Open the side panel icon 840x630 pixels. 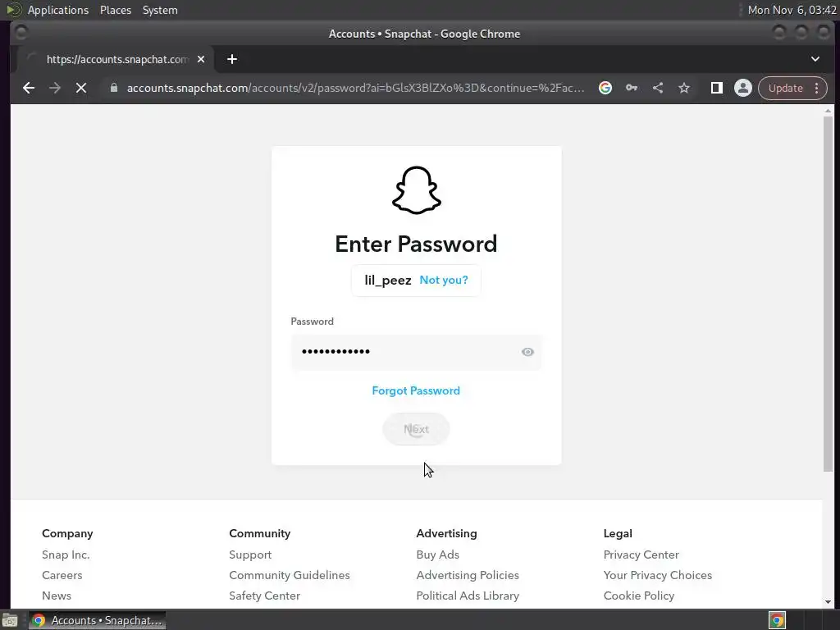[716, 88]
